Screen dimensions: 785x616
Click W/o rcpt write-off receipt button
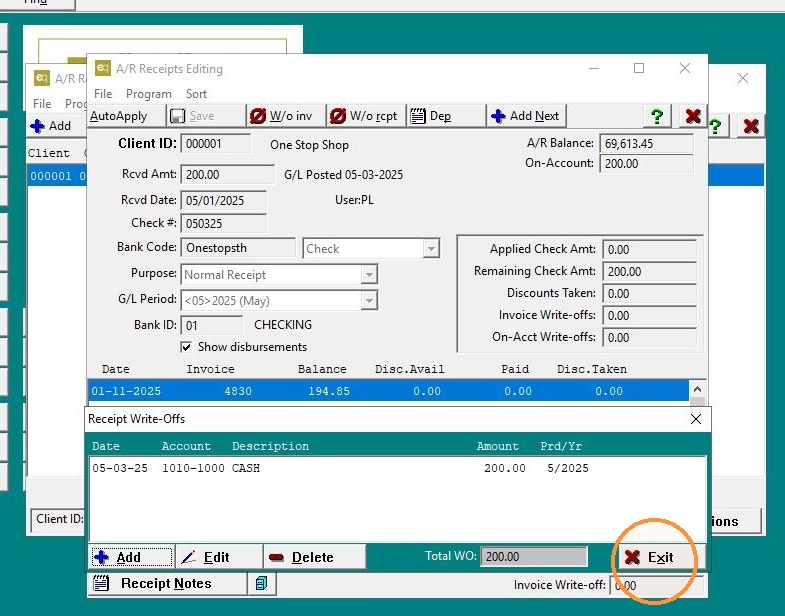point(366,116)
